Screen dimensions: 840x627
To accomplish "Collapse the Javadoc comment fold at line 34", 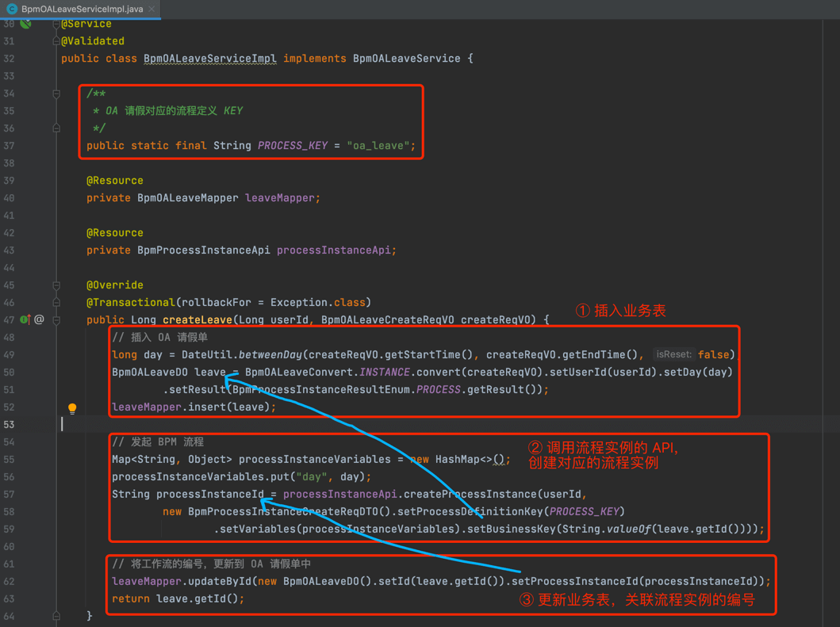I will (x=56, y=94).
